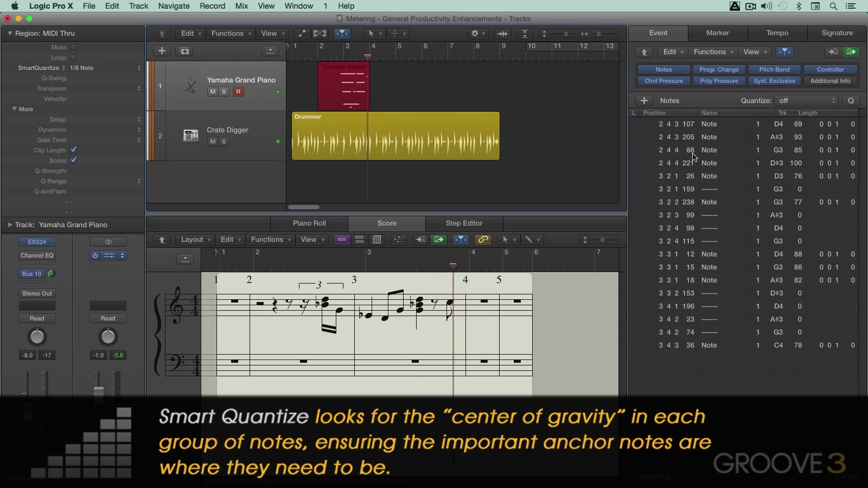Viewport: 868px width, 488px height.
Task: Open the Navigate menu in menu bar
Action: (x=174, y=6)
